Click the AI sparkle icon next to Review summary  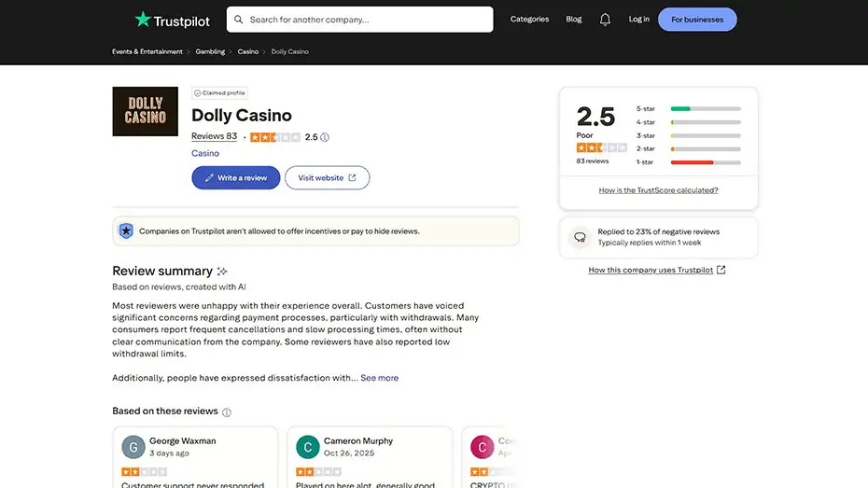(x=222, y=272)
